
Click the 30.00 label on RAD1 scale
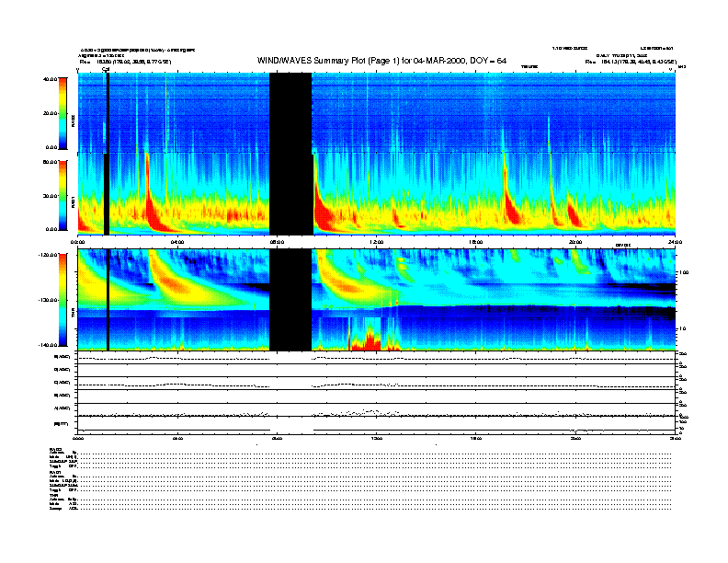tap(51, 196)
